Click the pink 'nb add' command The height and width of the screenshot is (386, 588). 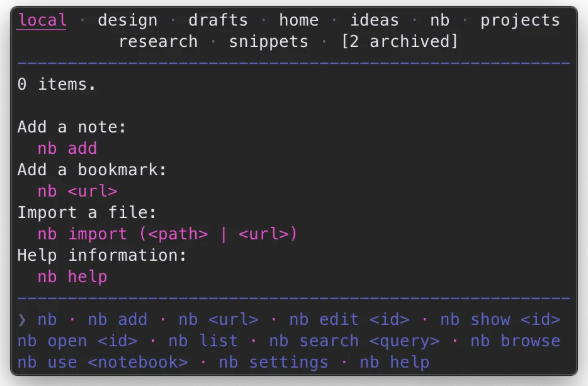pos(67,148)
